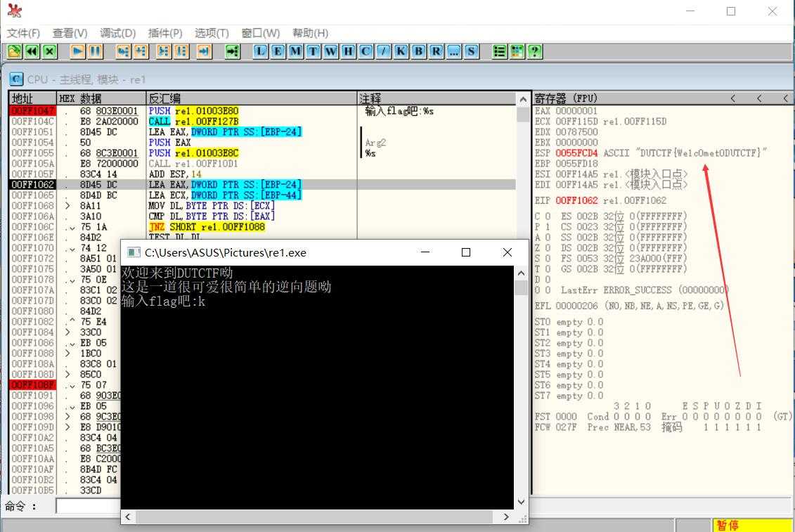Click the EAX register value 00000001

[x=576, y=111]
